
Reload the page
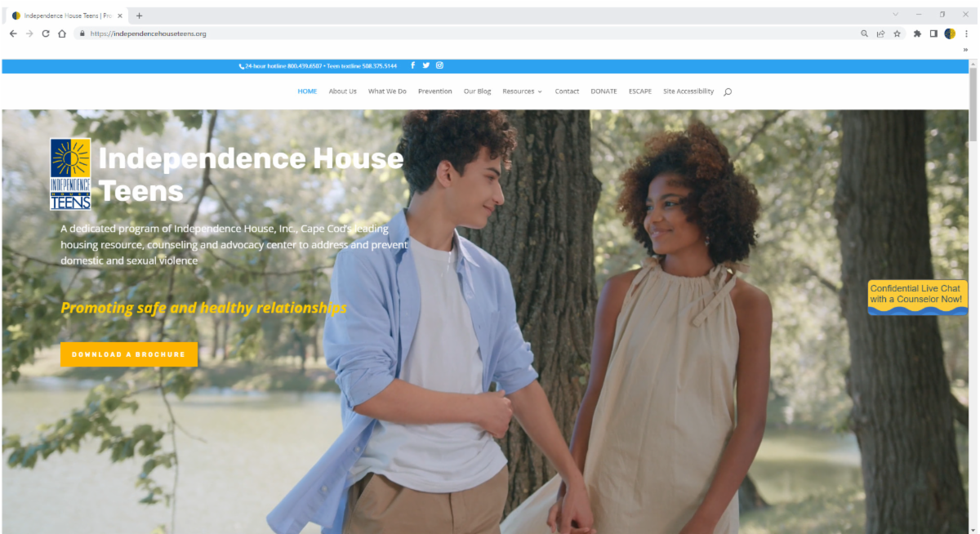46,33
